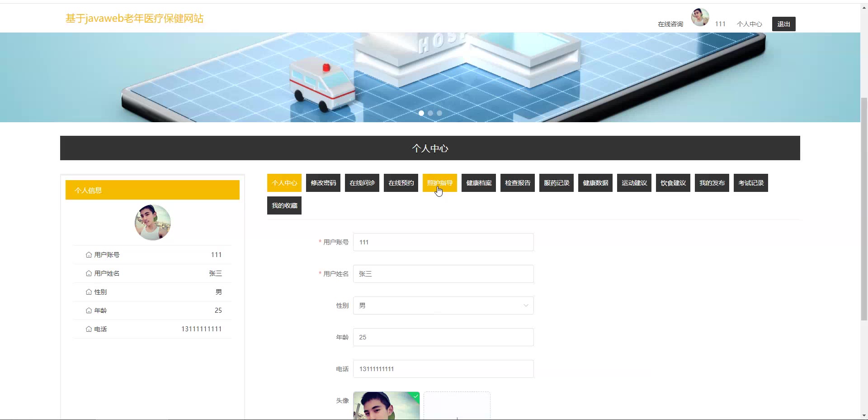Click the hospital banner image

point(430,77)
